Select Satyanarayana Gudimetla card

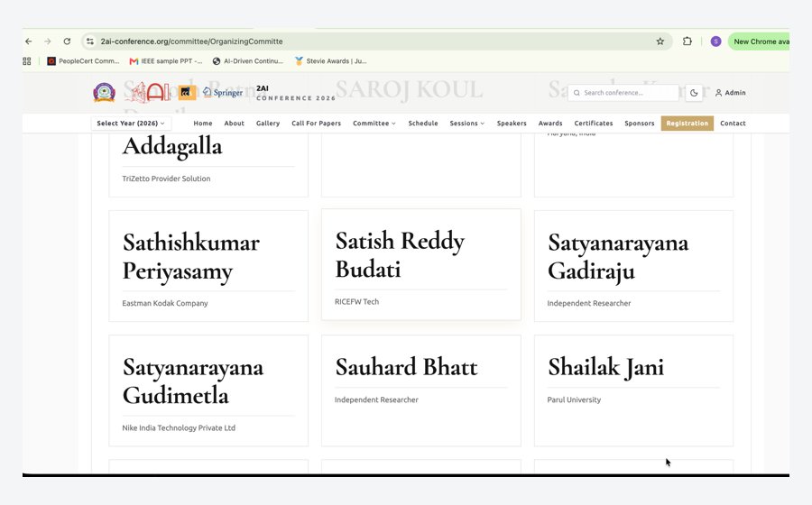click(x=208, y=390)
